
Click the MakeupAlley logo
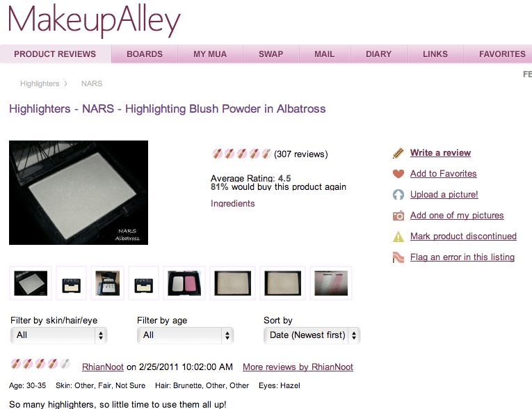pyautogui.click(x=94, y=20)
